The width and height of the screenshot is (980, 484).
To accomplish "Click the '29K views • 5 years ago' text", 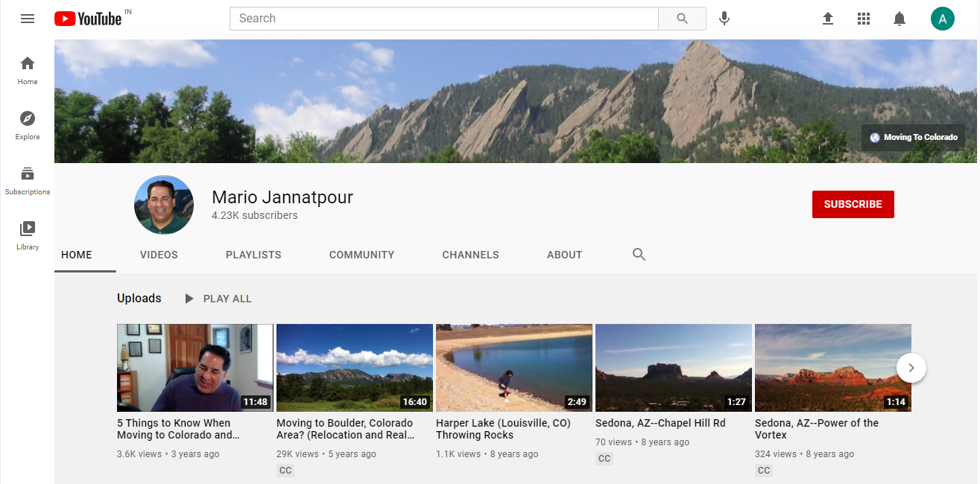I will pyautogui.click(x=326, y=454).
